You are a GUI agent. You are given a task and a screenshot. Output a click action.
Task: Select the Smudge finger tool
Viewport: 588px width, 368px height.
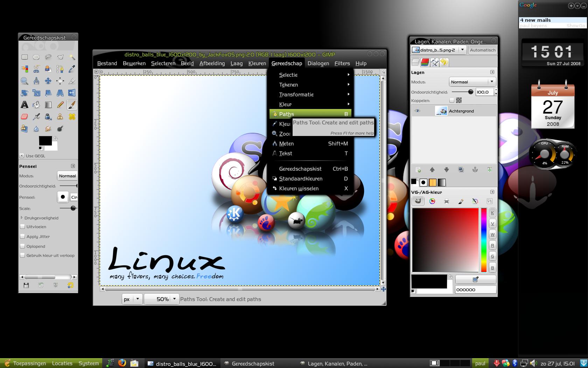click(48, 129)
